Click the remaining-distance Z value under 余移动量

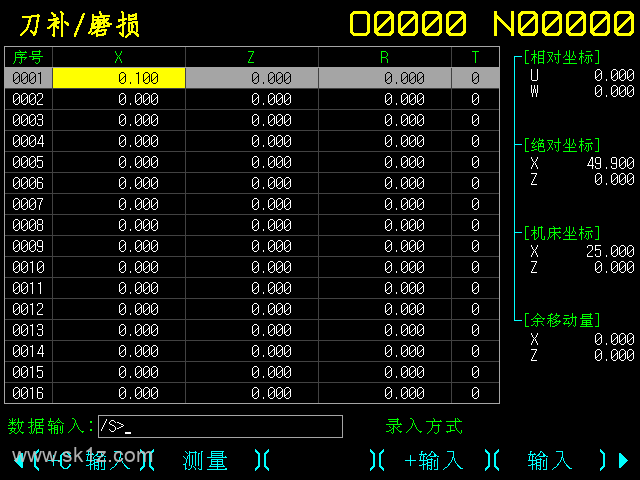[614, 355]
